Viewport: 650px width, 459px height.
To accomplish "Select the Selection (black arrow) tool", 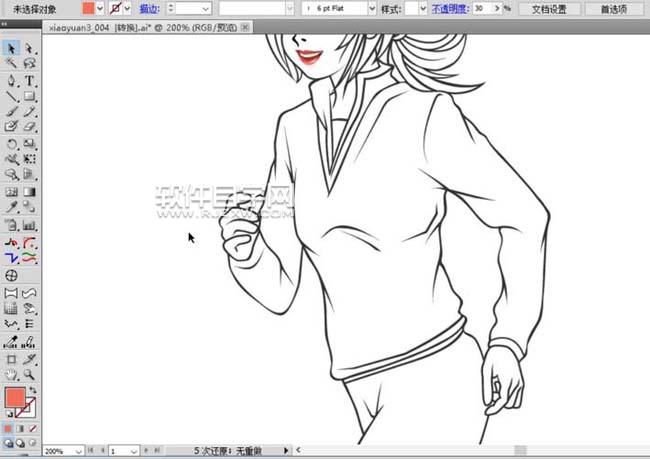I will coord(11,49).
